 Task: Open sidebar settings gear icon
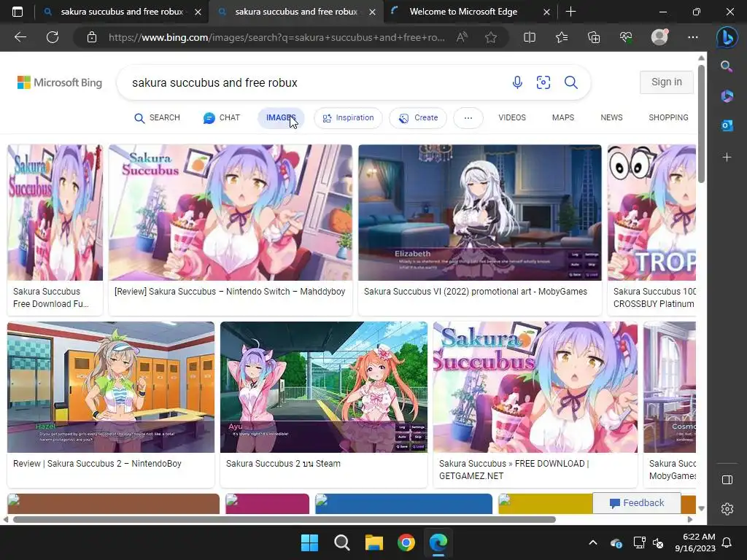pos(727,509)
